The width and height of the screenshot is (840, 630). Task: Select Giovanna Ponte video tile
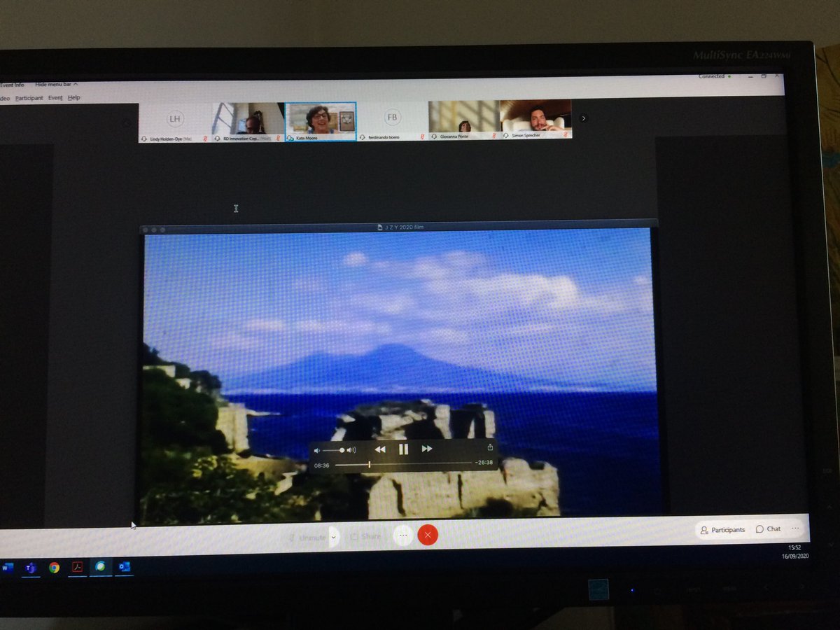[463, 119]
